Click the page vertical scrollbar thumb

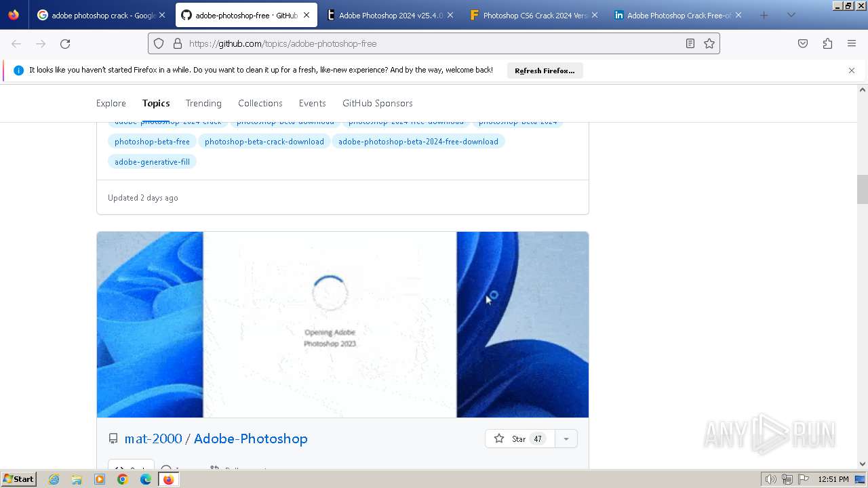pyautogui.click(x=863, y=189)
